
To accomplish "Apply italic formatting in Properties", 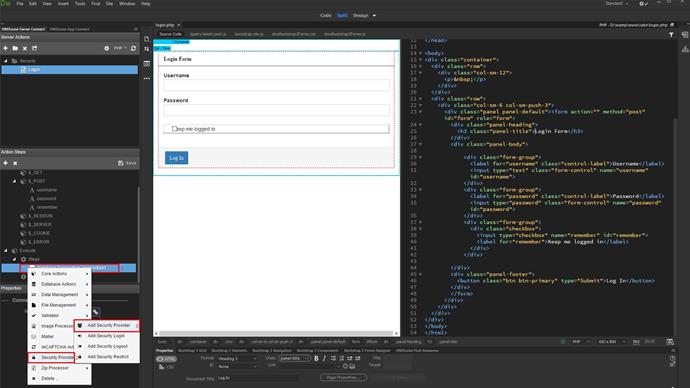I will click(x=324, y=359).
